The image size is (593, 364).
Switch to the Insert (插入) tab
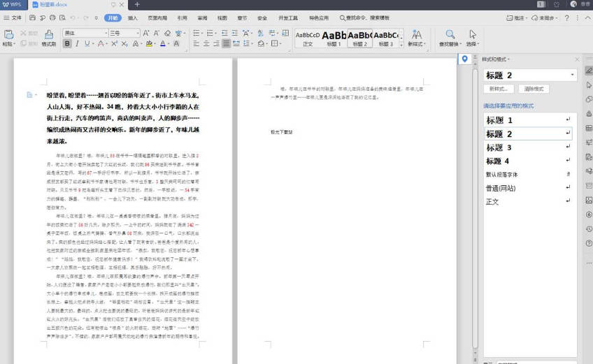(132, 17)
